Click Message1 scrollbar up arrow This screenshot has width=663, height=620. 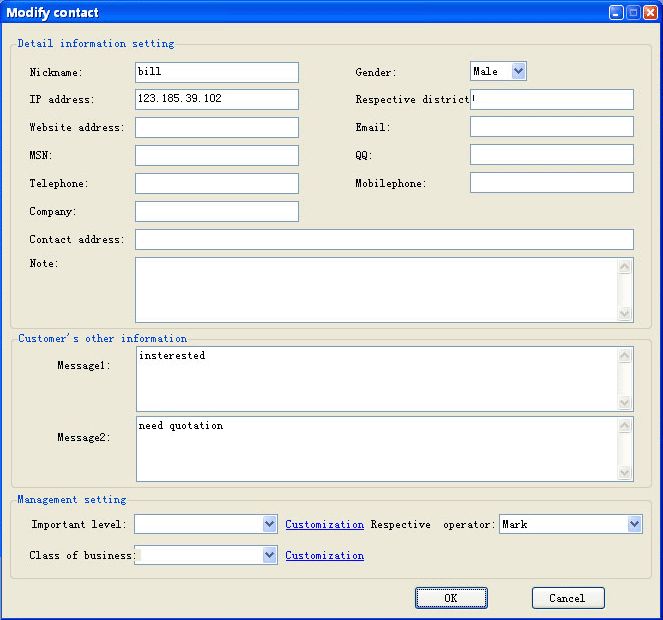tap(625, 356)
